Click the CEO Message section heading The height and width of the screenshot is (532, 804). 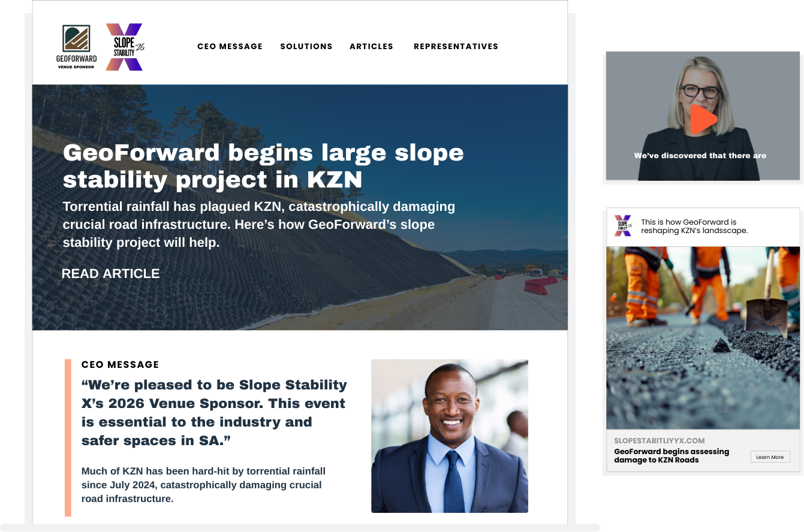(x=121, y=364)
